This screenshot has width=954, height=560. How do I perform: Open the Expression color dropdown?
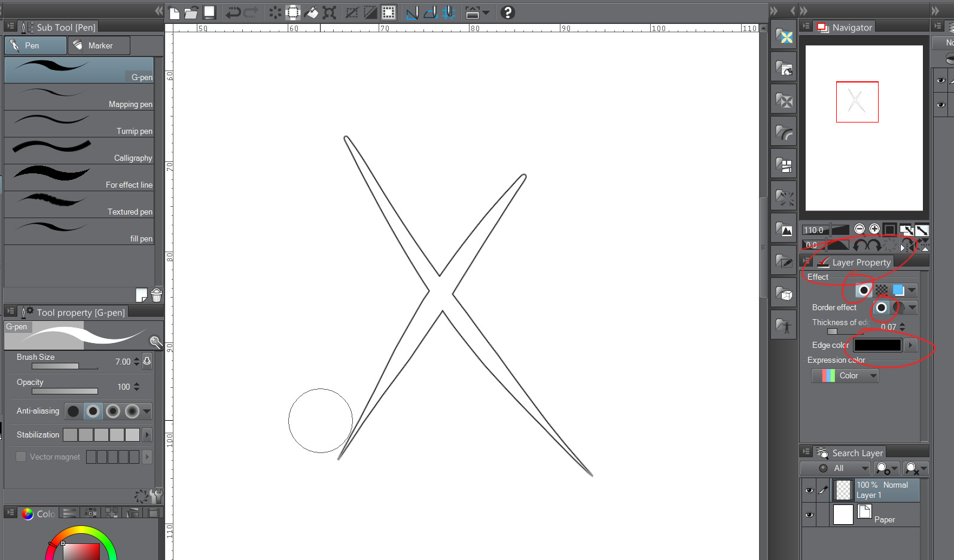[845, 375]
